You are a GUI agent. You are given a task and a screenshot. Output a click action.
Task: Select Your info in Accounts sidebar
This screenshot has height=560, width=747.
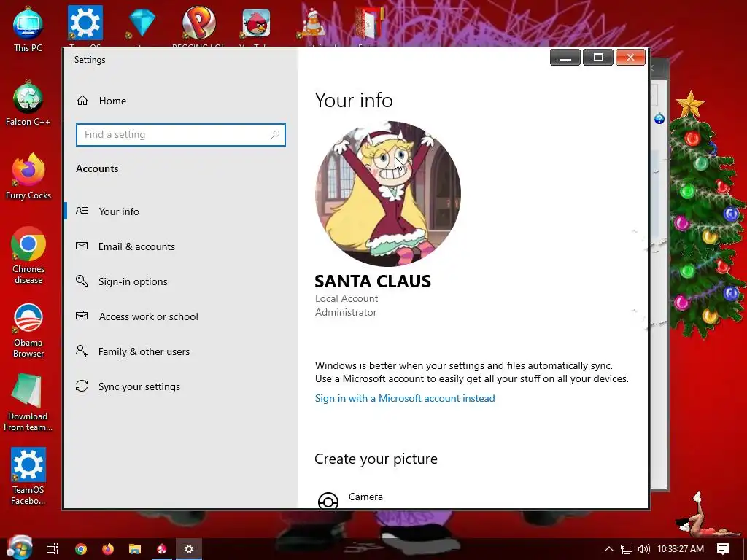pyautogui.click(x=119, y=211)
